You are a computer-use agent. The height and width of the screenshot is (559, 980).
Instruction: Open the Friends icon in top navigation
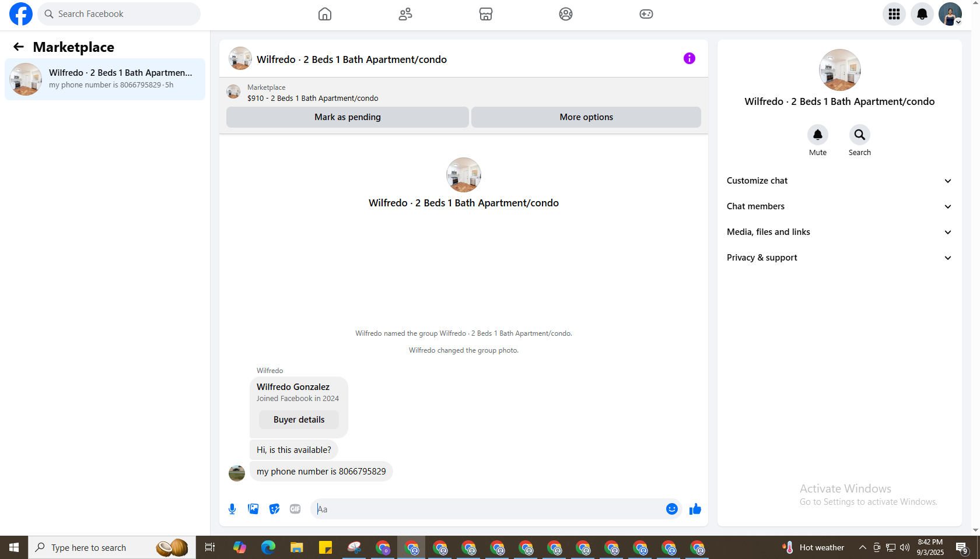point(405,14)
